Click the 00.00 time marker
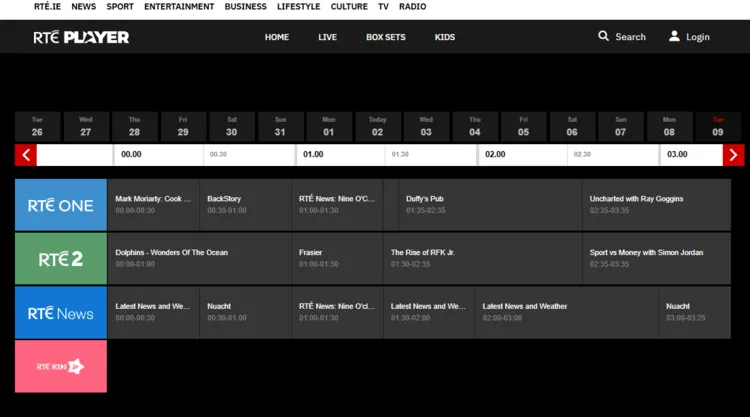 [131, 154]
